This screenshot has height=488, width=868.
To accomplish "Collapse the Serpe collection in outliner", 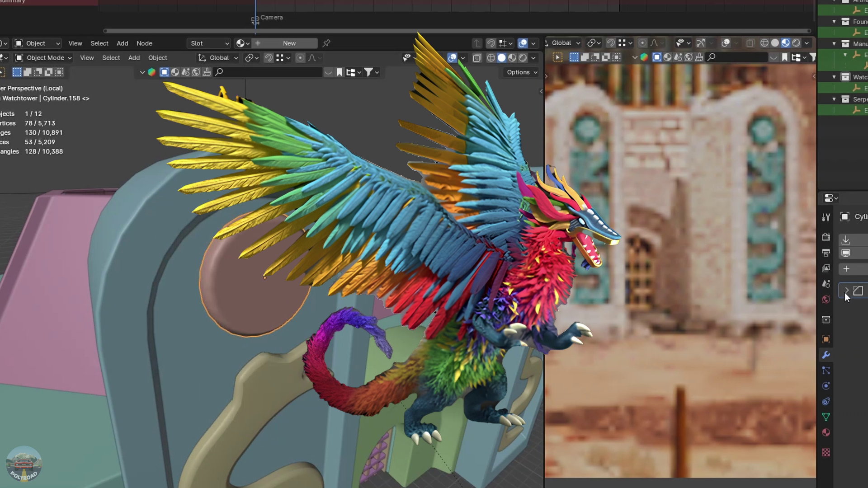I will tap(834, 99).
